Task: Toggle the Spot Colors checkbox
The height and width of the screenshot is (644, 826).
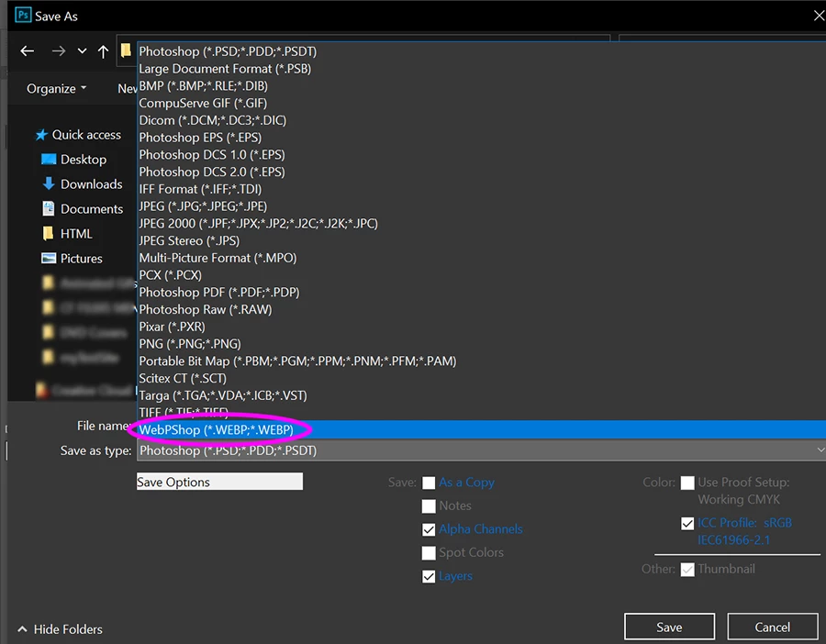Action: pyautogui.click(x=429, y=553)
